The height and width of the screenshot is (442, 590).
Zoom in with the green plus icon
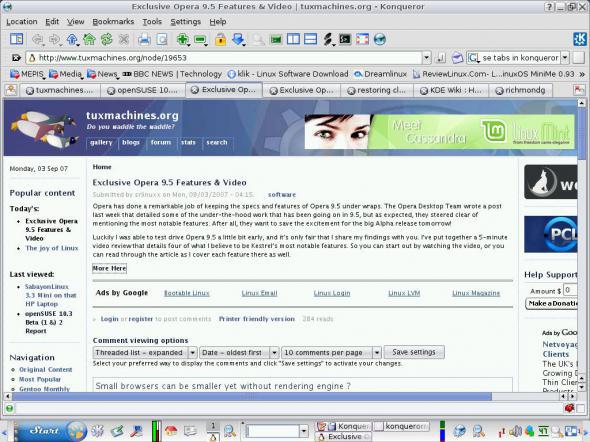[x=182, y=39]
